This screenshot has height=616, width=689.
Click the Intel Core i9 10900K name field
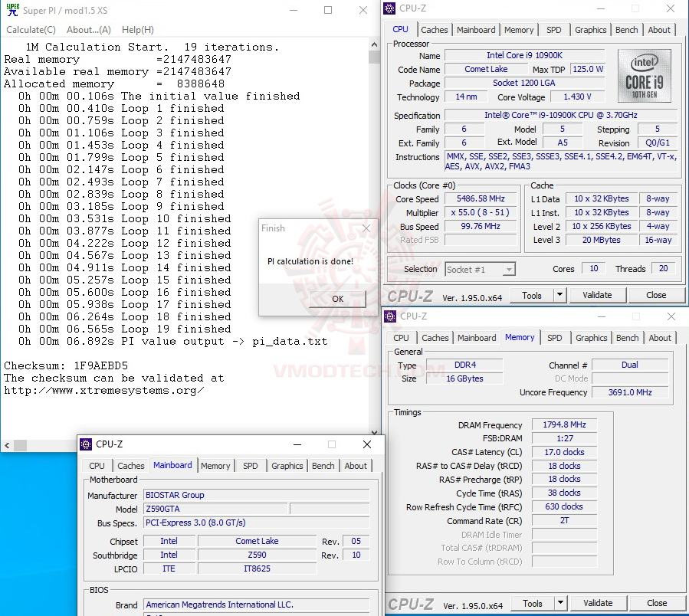525,55
